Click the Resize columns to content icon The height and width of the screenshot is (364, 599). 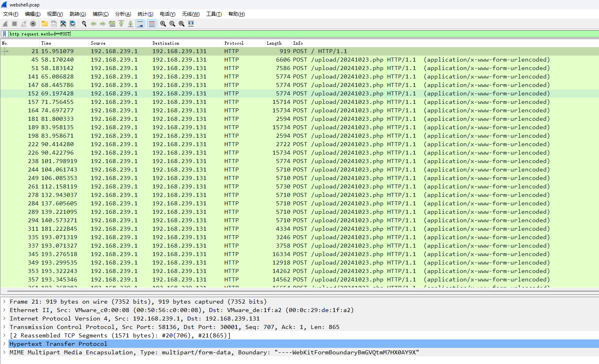(x=191, y=24)
